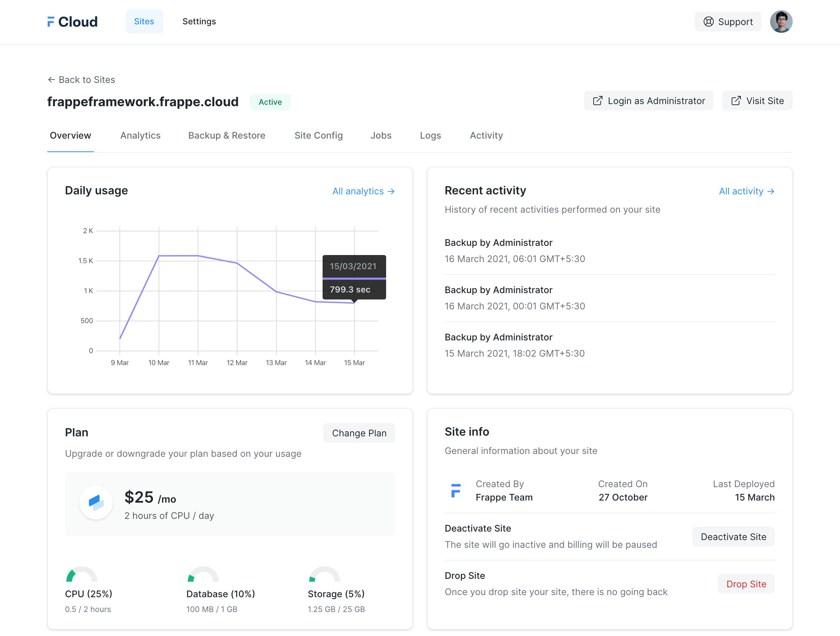The width and height of the screenshot is (840, 636).
Task: Click the Daily usage heading
Action: pos(96,190)
